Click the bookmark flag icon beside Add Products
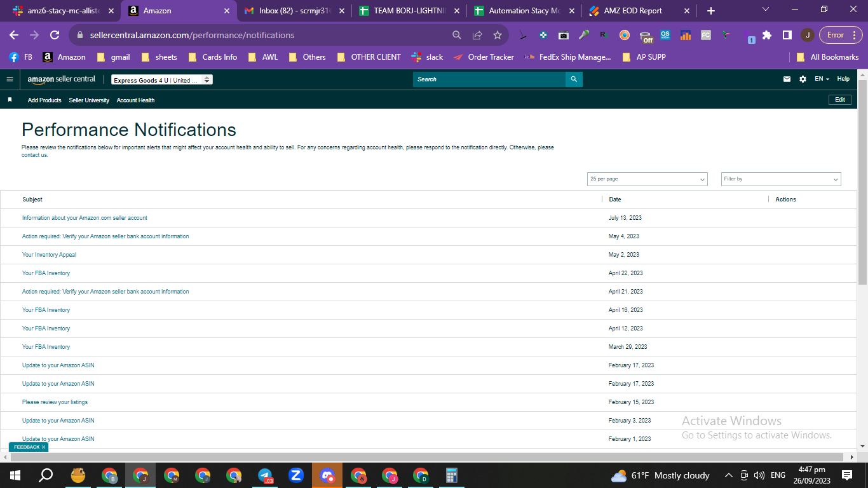 point(10,100)
